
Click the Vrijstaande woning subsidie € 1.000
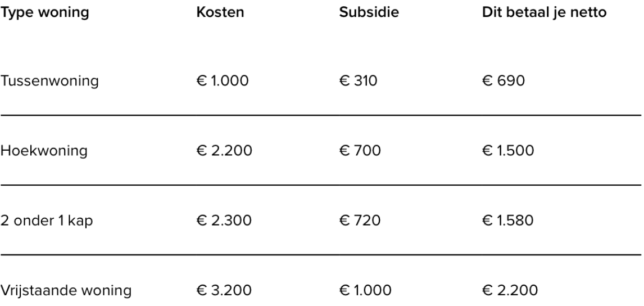[366, 291]
